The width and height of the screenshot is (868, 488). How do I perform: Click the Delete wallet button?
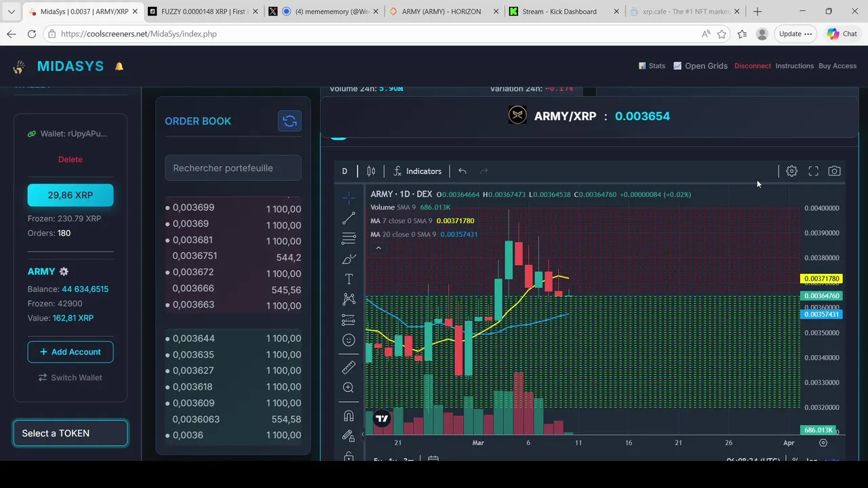click(x=71, y=159)
